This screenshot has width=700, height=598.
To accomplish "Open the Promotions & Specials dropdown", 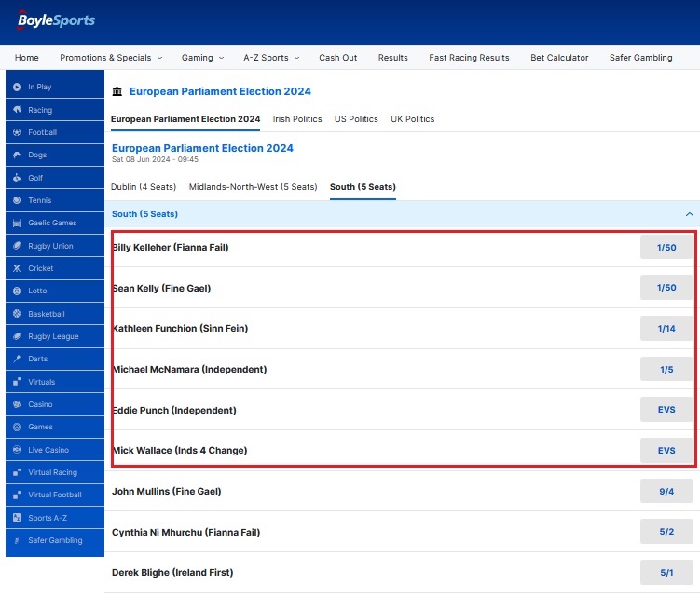I will 111,58.
